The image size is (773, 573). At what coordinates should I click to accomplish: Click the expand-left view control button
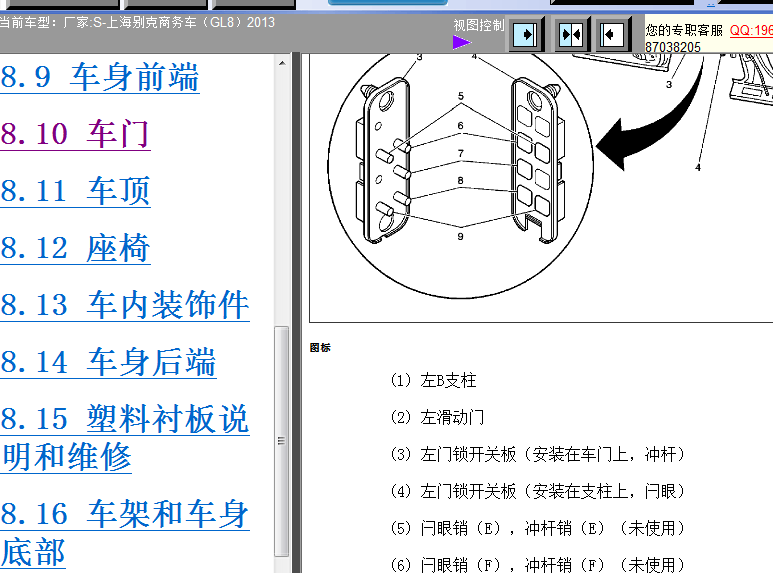(613, 34)
